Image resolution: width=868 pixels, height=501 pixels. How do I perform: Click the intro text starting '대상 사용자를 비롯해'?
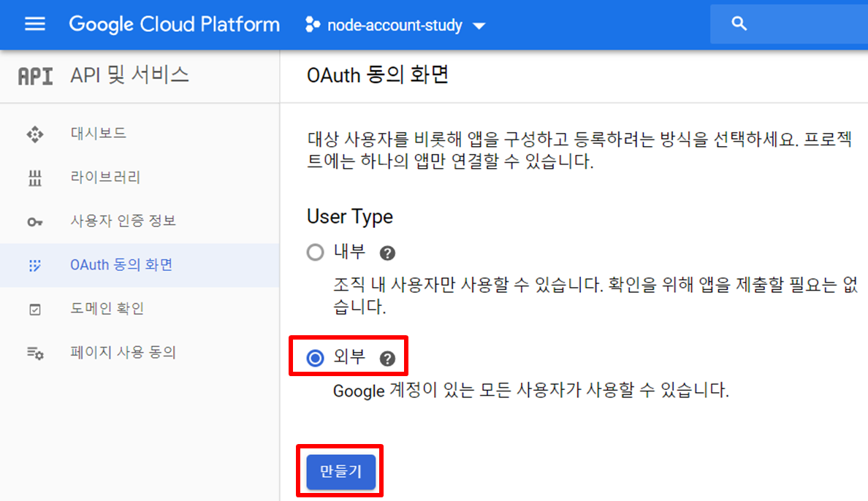(579, 150)
